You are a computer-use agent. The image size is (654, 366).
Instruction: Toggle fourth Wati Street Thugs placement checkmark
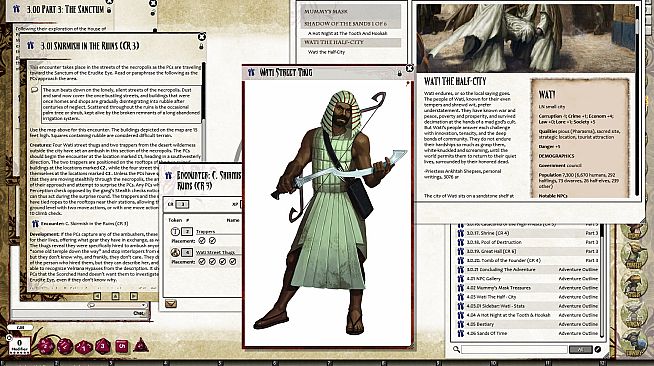tap(233, 262)
